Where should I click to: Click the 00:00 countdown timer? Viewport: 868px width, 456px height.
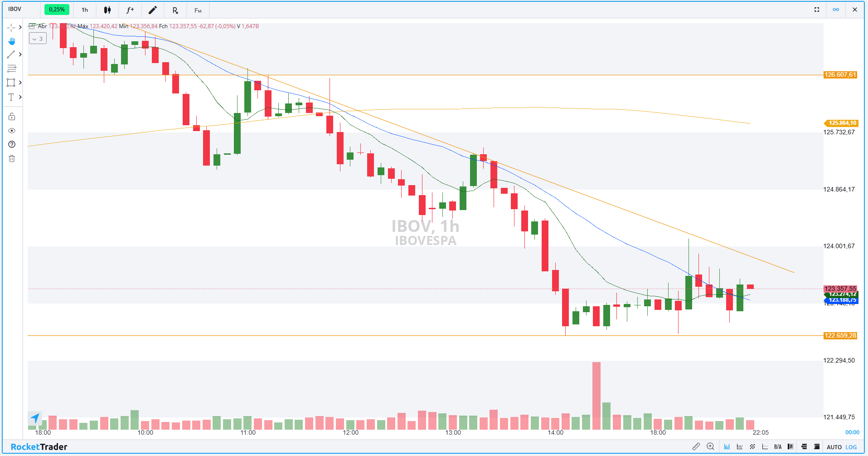point(852,432)
